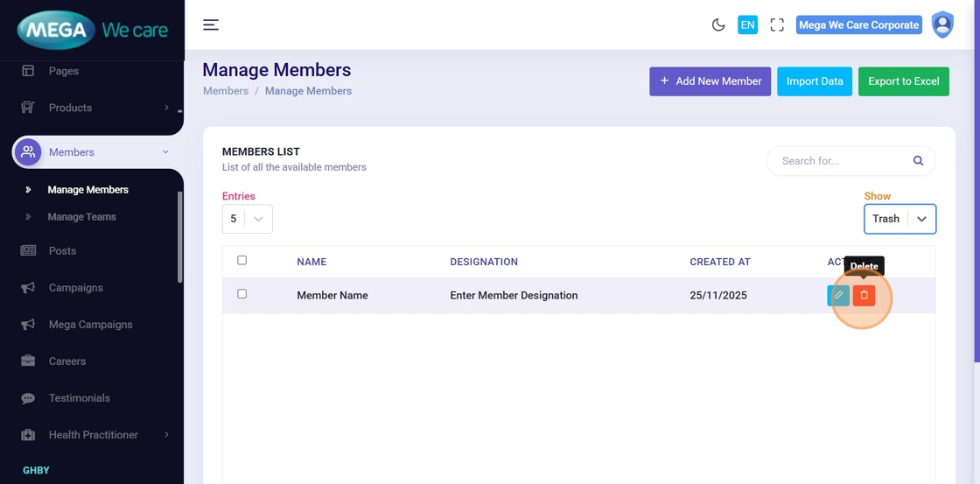The height and width of the screenshot is (484, 980).
Task: Open the Entries count dropdown
Action: (x=247, y=219)
